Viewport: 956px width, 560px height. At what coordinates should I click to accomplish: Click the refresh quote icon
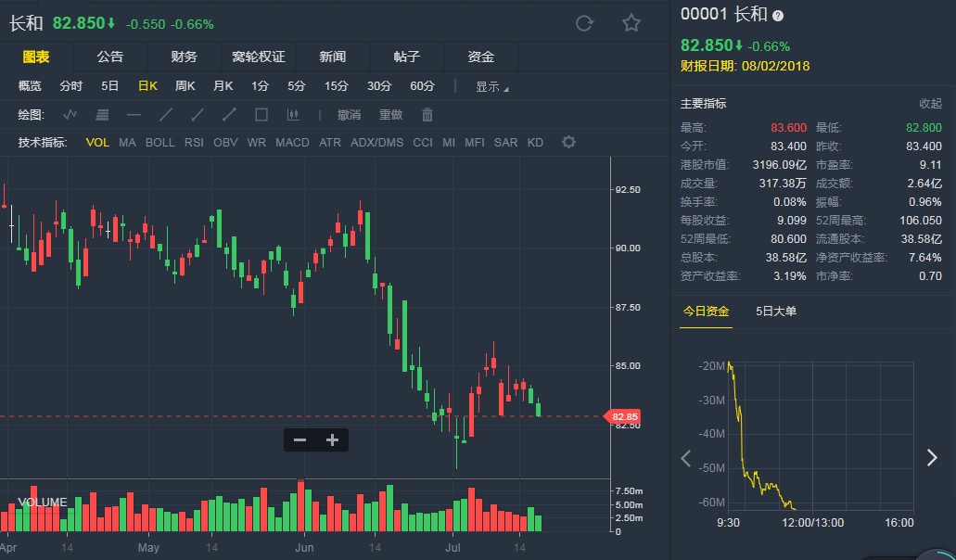coord(584,23)
